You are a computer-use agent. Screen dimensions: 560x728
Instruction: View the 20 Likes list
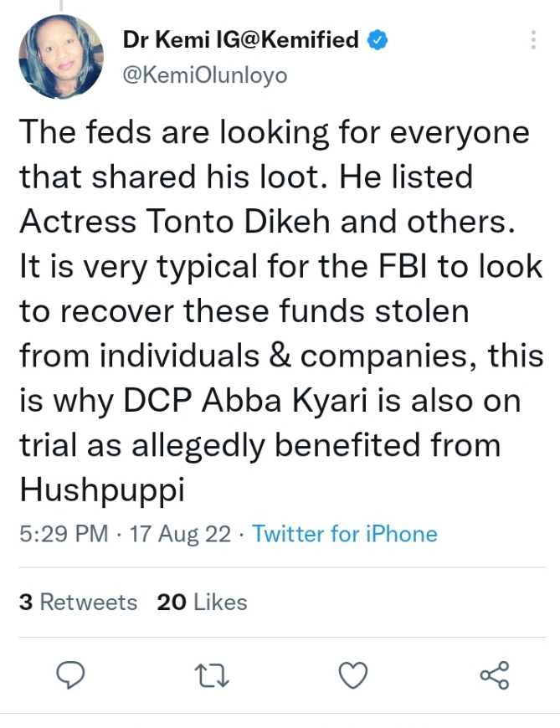point(202,602)
